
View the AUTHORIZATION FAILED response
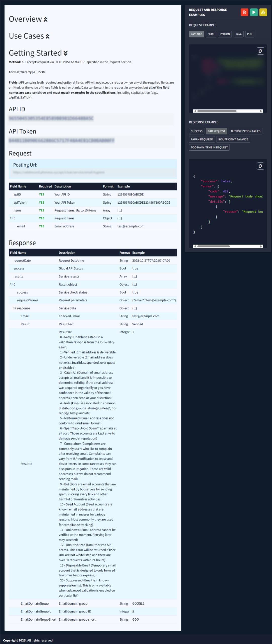245,131
